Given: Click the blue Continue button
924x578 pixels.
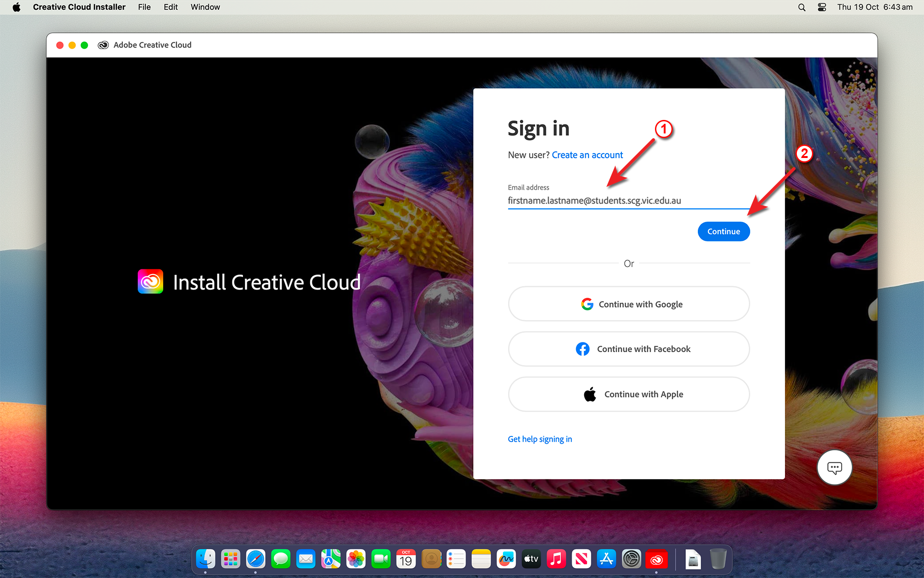Looking at the screenshot, I should 724,232.
